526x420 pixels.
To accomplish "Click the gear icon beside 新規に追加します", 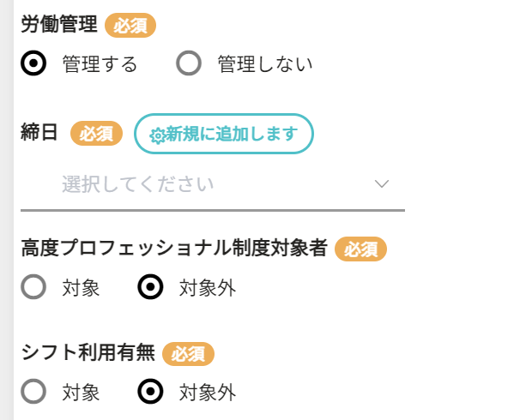I will 157,135.
